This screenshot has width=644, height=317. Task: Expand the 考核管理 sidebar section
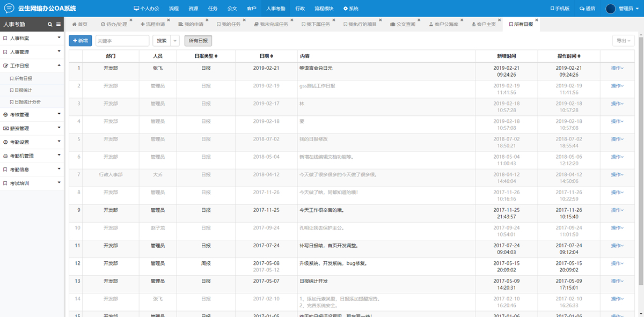coord(32,115)
